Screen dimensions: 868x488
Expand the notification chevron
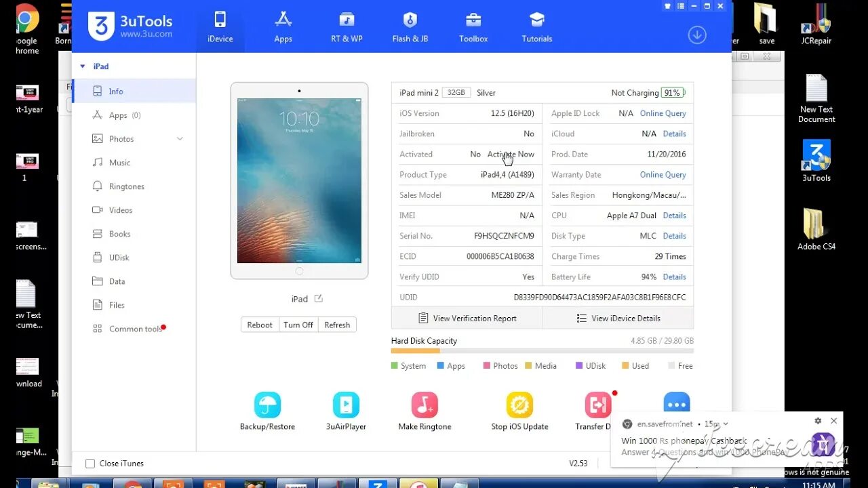coord(726,424)
